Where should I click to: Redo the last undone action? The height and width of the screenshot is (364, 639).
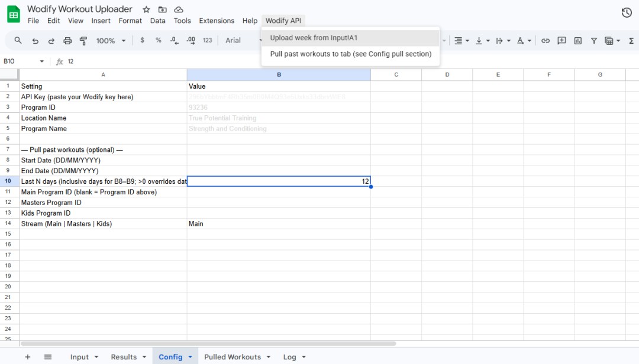click(51, 40)
